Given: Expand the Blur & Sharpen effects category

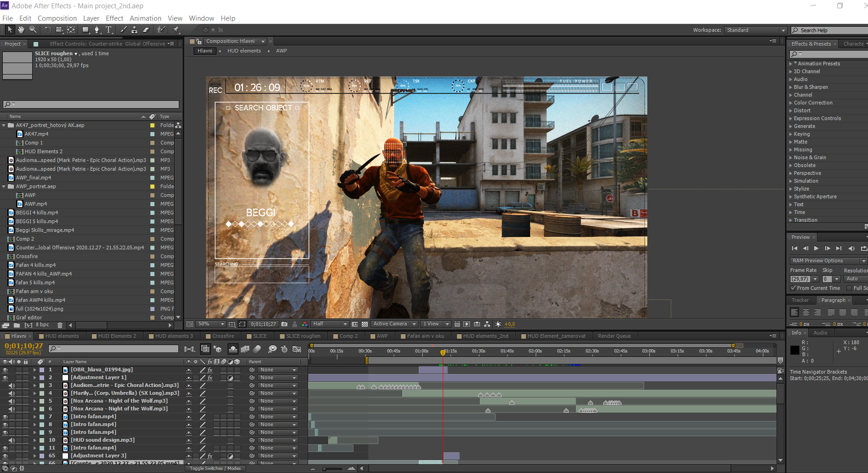Looking at the screenshot, I should (791, 87).
